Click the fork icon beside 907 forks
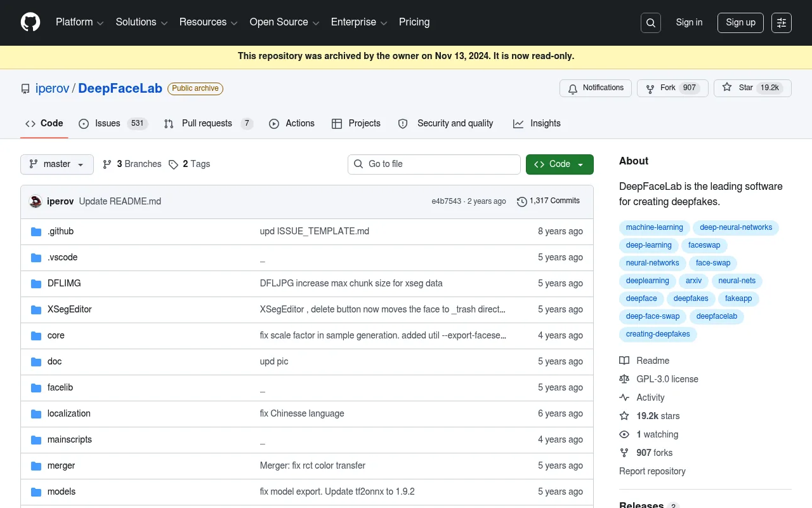Image resolution: width=812 pixels, height=508 pixels. 624,453
